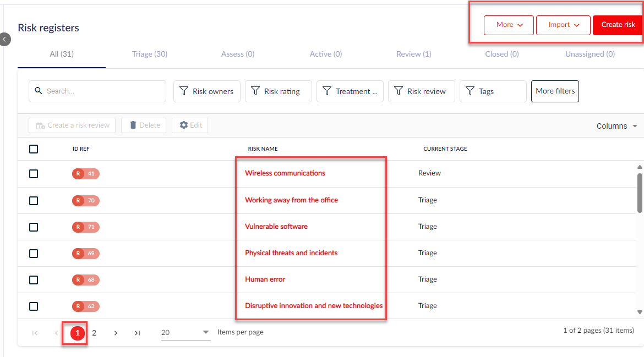Click the Review stage cell text
This screenshot has width=644, height=357.
point(429,173)
